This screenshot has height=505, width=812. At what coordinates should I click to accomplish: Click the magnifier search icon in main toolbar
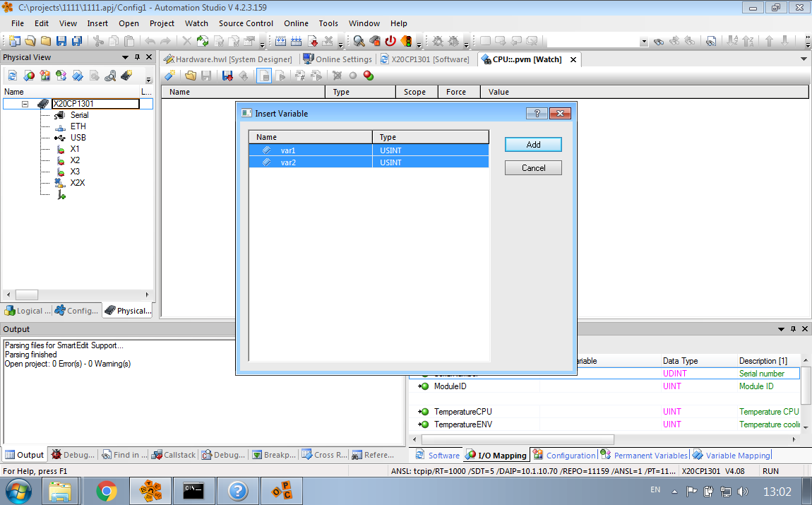coord(359,41)
